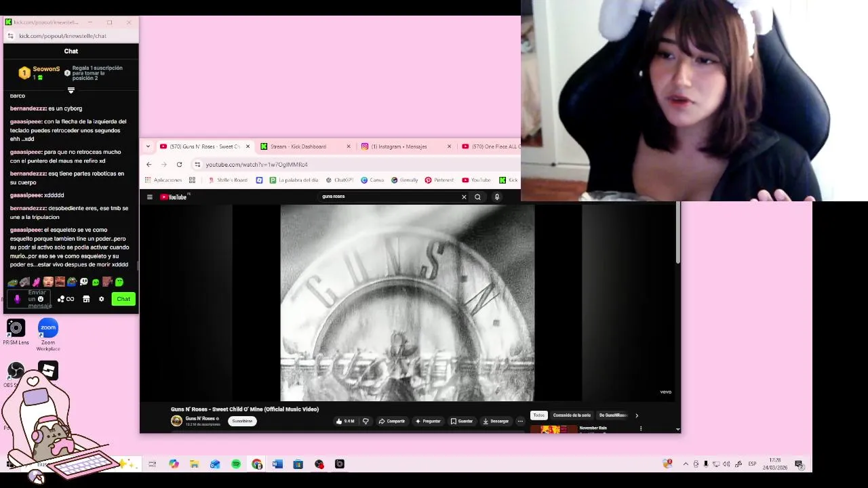Click the YouTube search box

coord(390,197)
